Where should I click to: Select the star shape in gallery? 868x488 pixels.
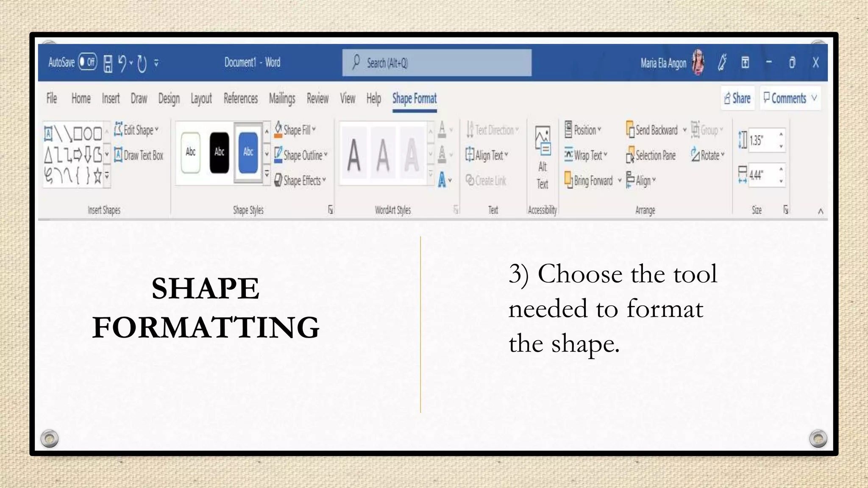97,175
